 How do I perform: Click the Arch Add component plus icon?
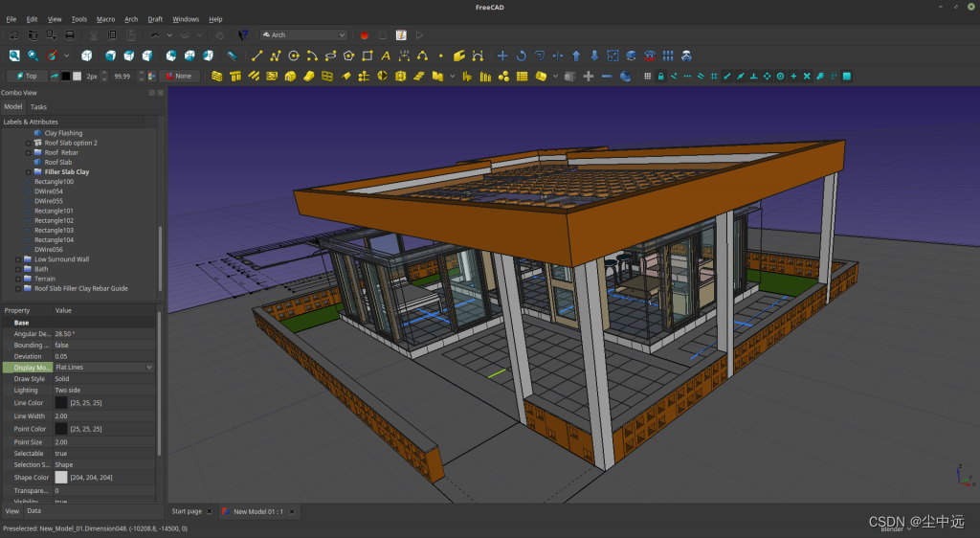[589, 77]
